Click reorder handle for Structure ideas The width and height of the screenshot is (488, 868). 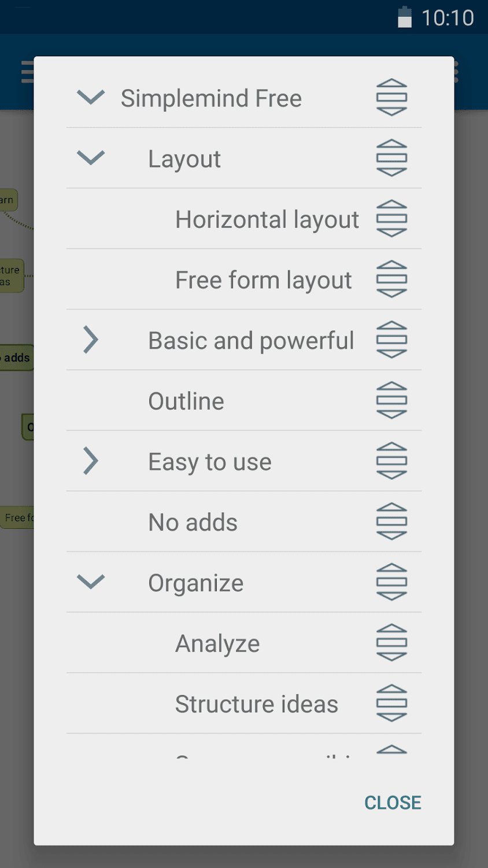pos(391,704)
